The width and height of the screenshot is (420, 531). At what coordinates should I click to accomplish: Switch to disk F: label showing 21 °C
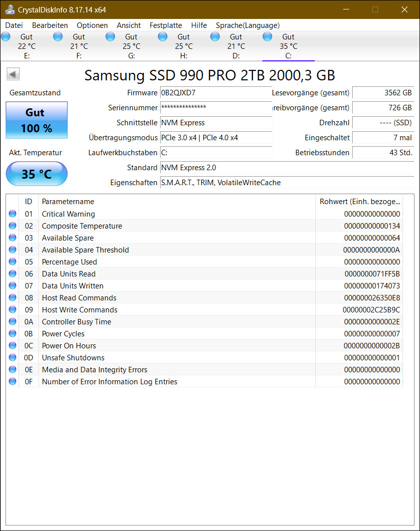tap(79, 46)
